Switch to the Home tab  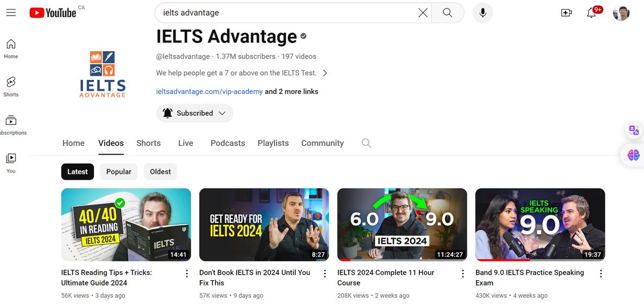coord(74,143)
